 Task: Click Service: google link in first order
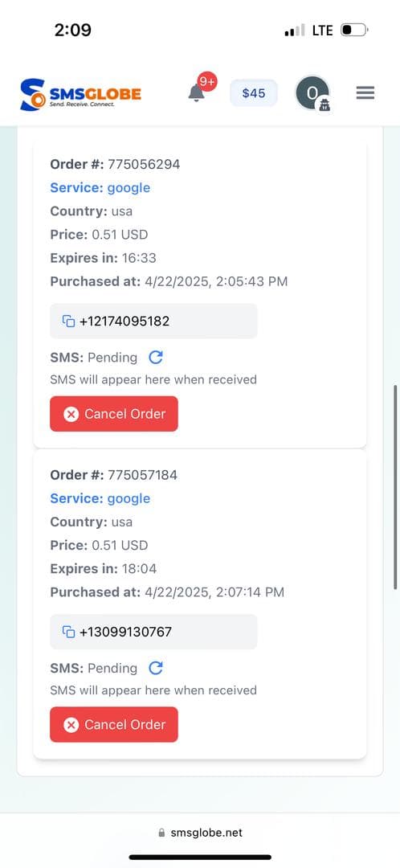[100, 187]
